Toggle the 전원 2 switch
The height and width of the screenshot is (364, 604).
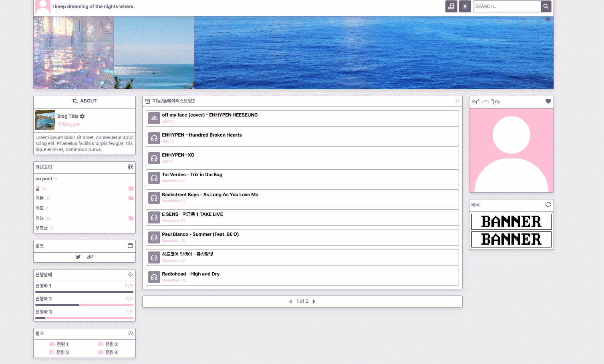(x=101, y=344)
